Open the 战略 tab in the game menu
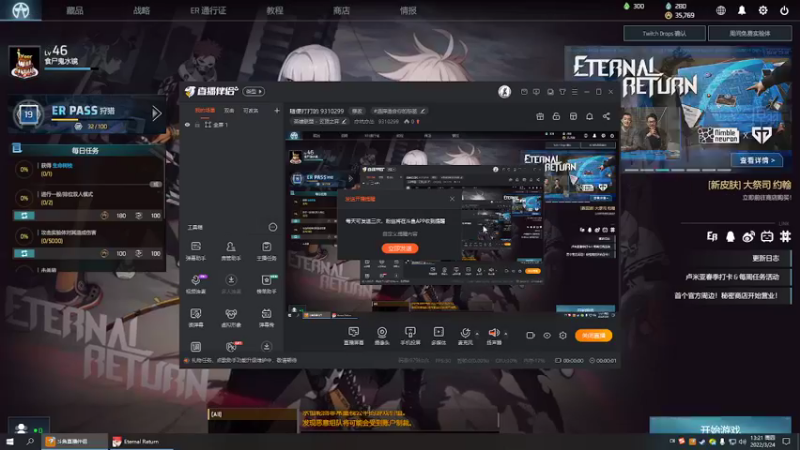This screenshot has width=800, height=450. (141, 10)
